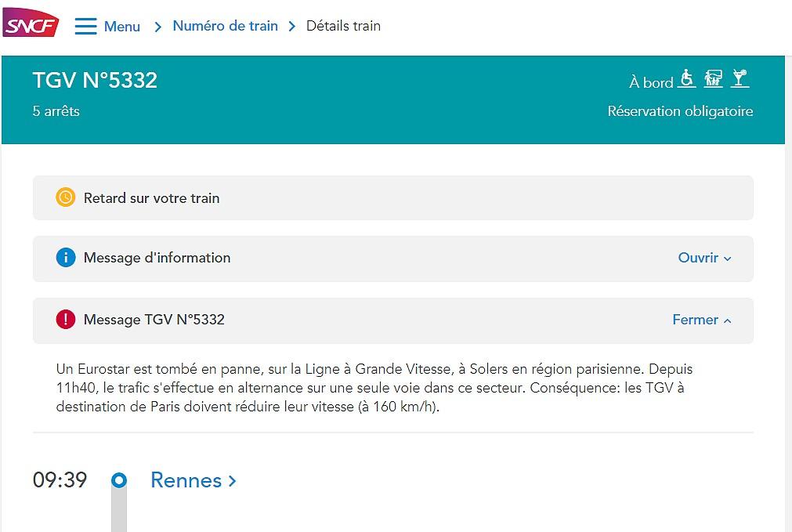Click the wheelchair accessibility icon
792x532 pixels.
(x=687, y=78)
